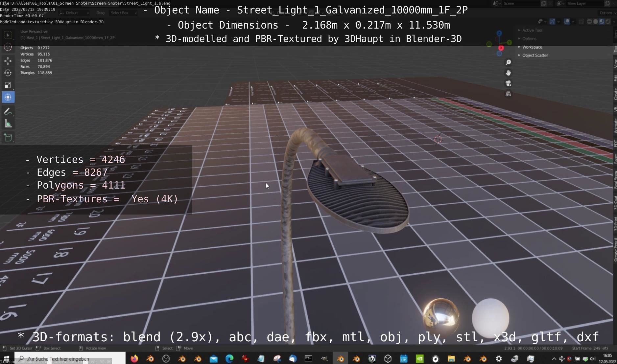This screenshot has width=617, height=364.
Task: Switch to the Create sidebar tab
Action: tap(615, 94)
